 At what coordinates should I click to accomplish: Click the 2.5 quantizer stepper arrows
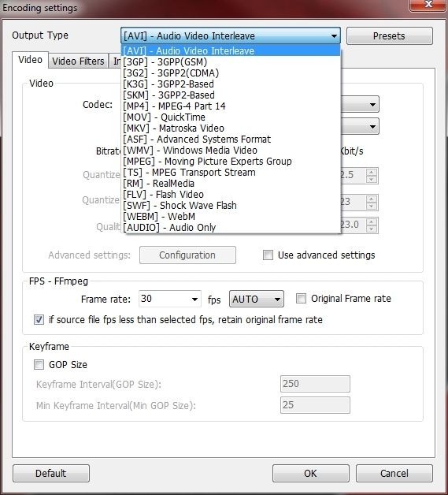pyautogui.click(x=372, y=176)
